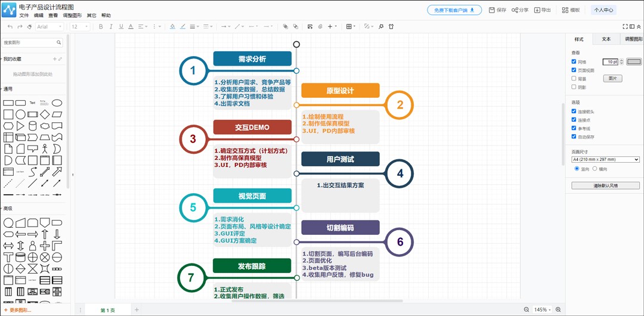Click the send to back icon
Viewport: 644px width, 316px height.
click(x=295, y=27)
